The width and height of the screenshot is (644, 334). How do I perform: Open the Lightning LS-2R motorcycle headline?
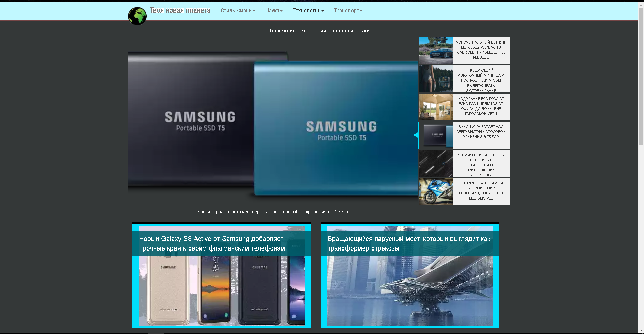click(x=481, y=191)
